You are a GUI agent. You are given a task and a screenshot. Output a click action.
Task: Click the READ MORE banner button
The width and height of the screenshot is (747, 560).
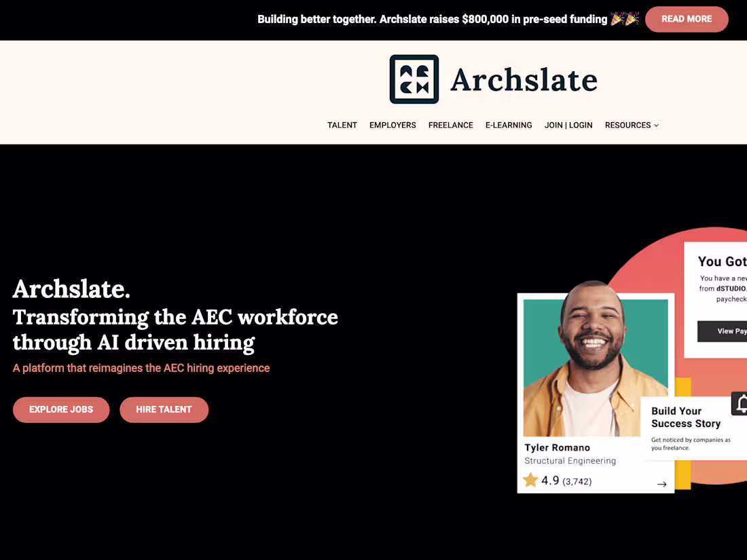(x=687, y=19)
